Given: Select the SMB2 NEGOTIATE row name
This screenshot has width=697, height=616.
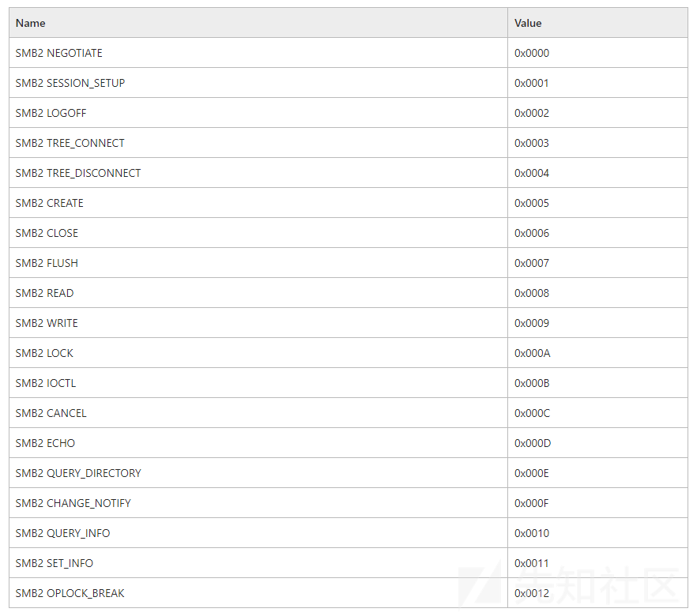Looking at the screenshot, I should (58, 53).
